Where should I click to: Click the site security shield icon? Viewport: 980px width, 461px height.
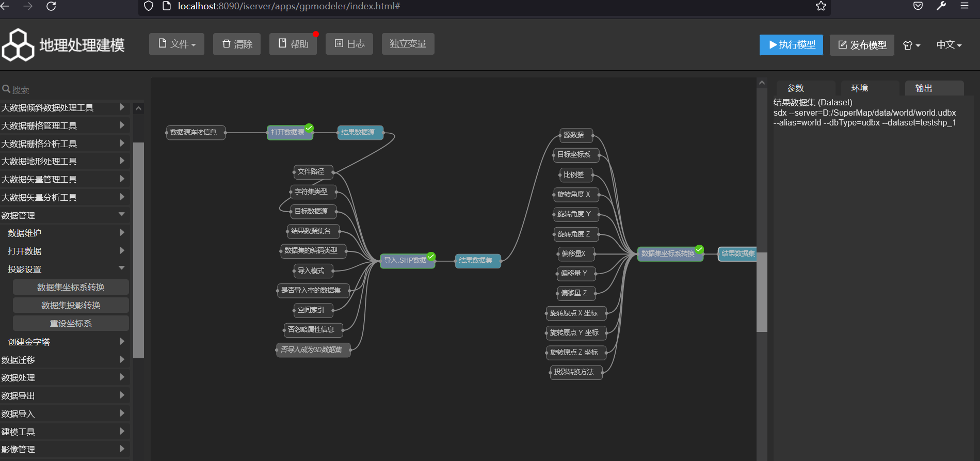pos(149,6)
